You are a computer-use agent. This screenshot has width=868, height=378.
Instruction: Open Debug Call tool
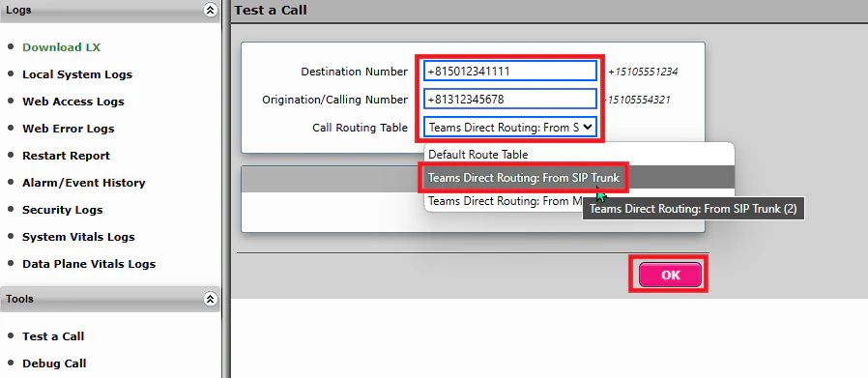tap(54, 363)
